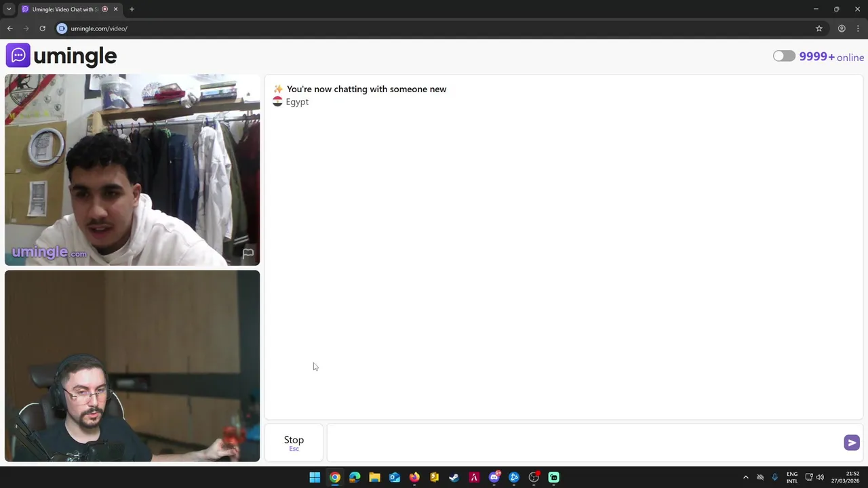Viewport: 868px width, 488px height.
Task: Click the microphone tray icon
Action: (774, 477)
